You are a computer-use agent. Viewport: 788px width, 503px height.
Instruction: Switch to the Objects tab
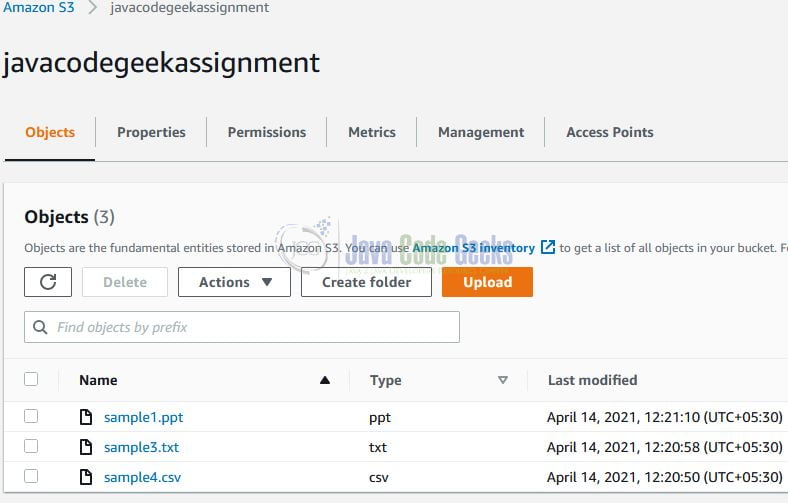click(x=50, y=132)
